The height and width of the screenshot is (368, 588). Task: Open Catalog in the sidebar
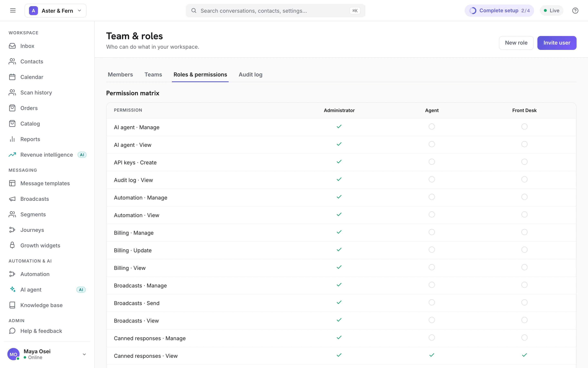[x=47, y=124]
